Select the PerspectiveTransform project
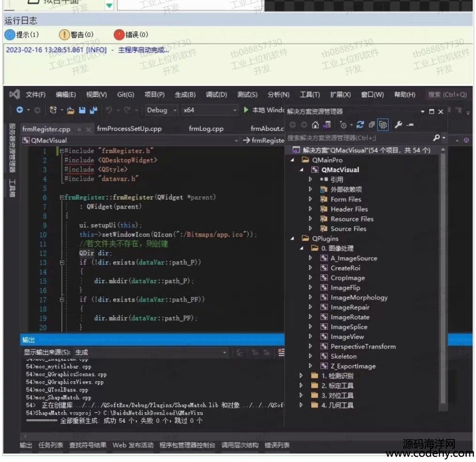This screenshot has width=476, height=462. click(363, 346)
